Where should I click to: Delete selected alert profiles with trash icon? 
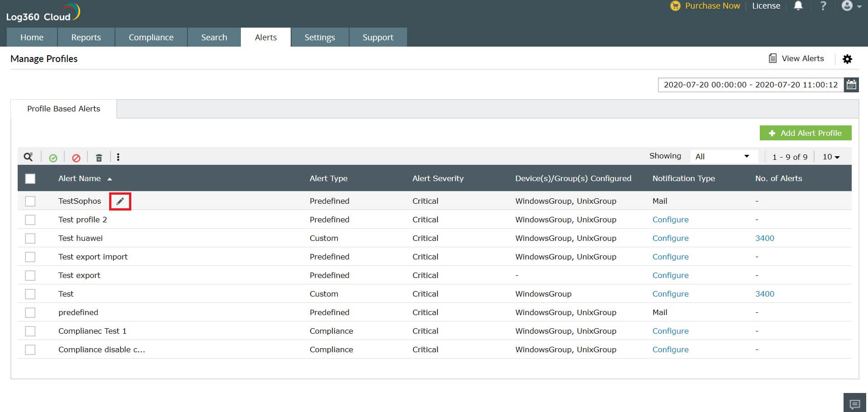tap(99, 157)
